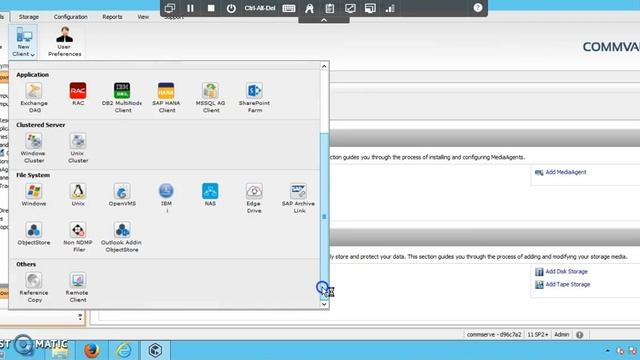The width and height of the screenshot is (640, 360).
Task: Open Internet Explorer from the taskbar
Action: pyautogui.click(x=124, y=350)
